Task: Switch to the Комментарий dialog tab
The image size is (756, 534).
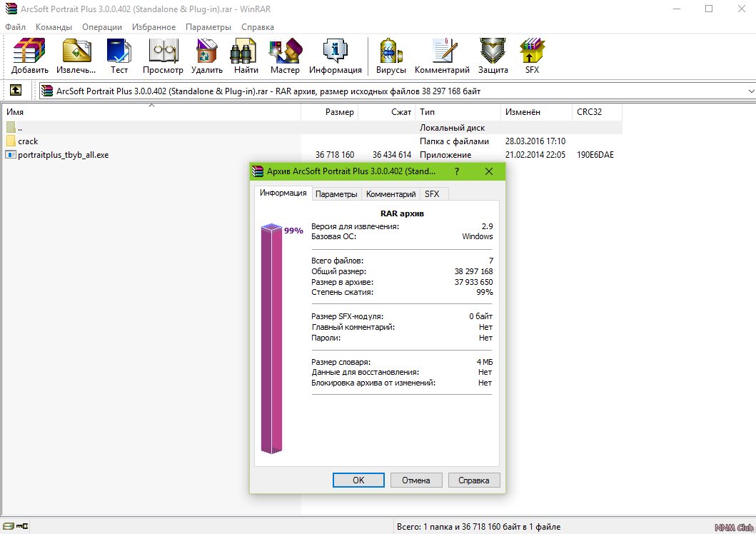Action: click(390, 194)
